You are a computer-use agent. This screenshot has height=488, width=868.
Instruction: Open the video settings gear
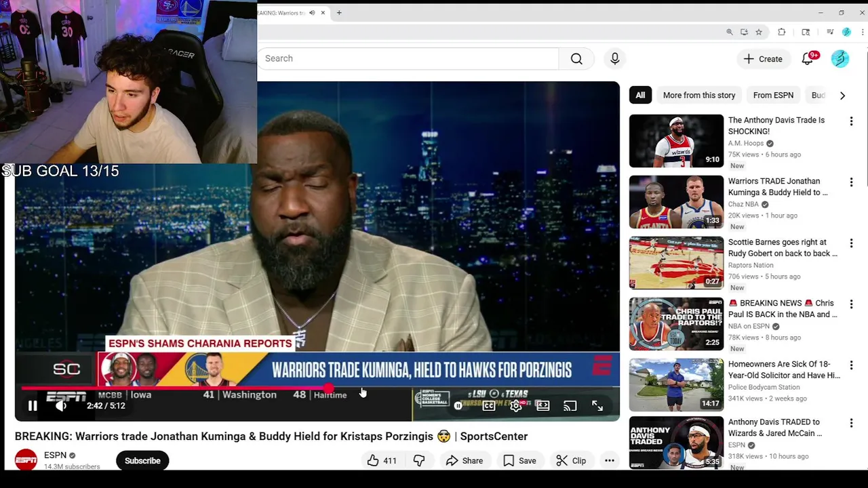pos(515,406)
